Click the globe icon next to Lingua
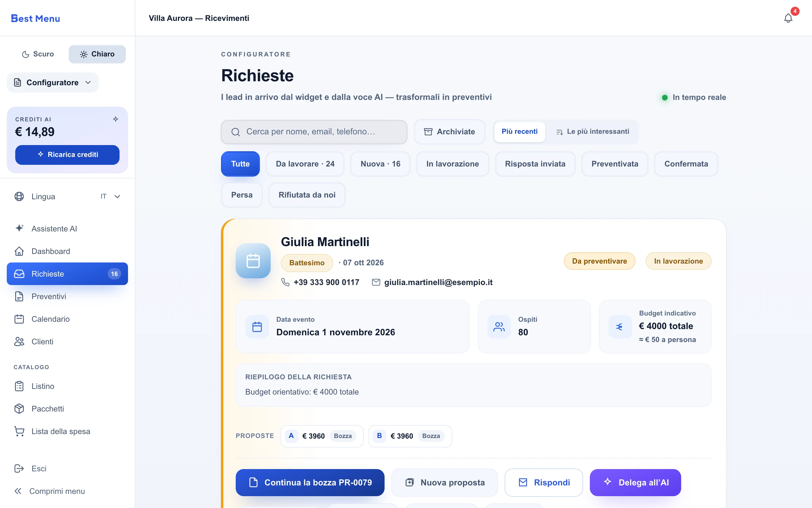Viewport: 812px width, 508px height. coord(19,196)
